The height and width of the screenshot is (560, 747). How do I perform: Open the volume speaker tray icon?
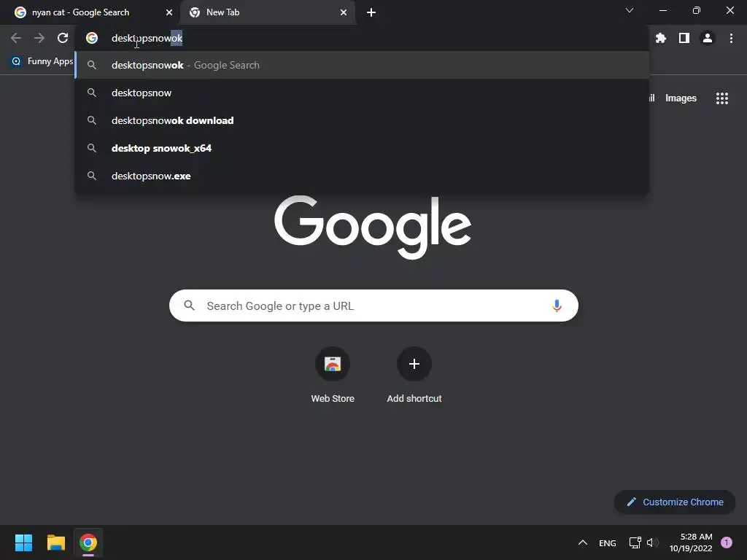(653, 542)
